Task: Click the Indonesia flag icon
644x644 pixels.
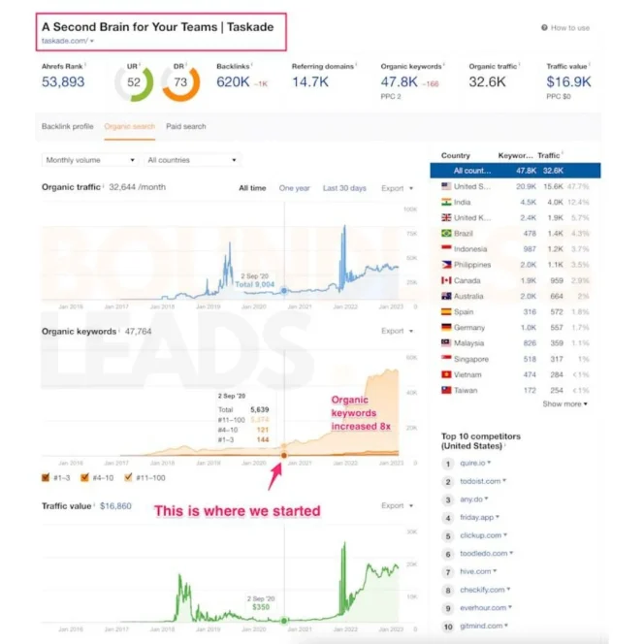Action: [446, 248]
